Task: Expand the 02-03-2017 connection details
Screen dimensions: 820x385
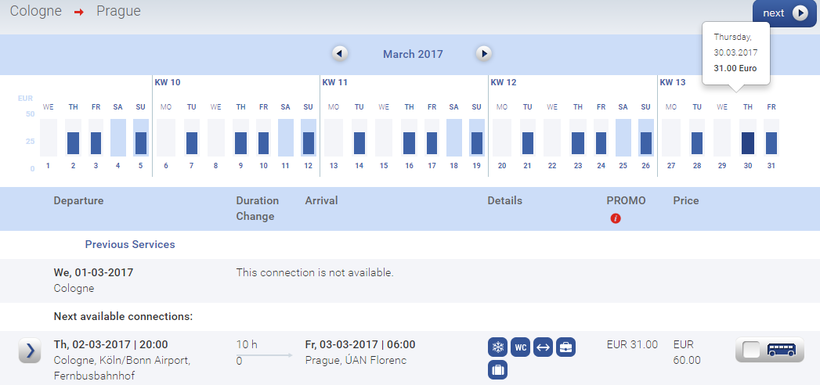Action: coord(30,350)
